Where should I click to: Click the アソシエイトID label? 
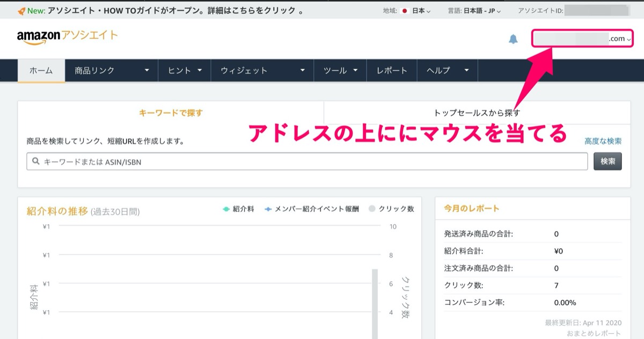tap(540, 11)
